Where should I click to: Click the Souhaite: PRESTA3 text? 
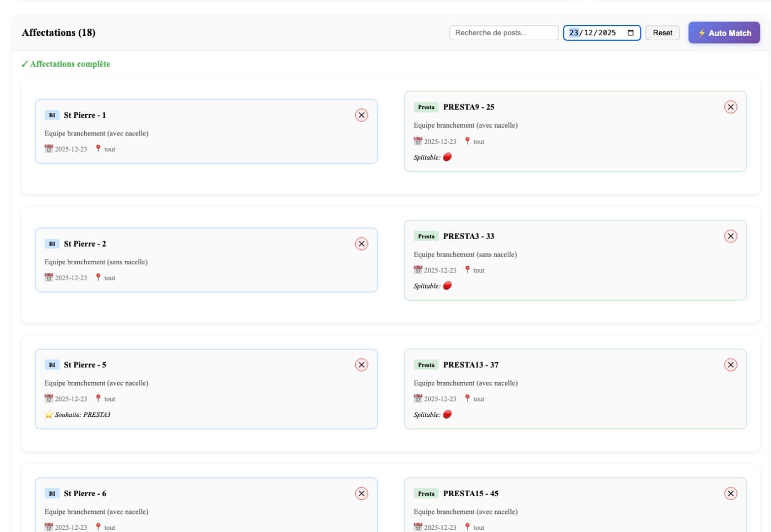(x=83, y=415)
